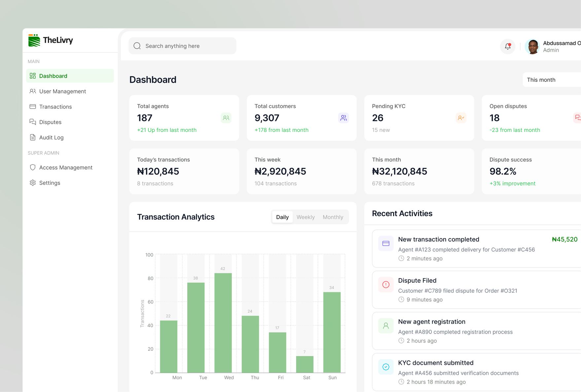
Task: Click the Transactions card icon in sidebar
Action: point(33,107)
